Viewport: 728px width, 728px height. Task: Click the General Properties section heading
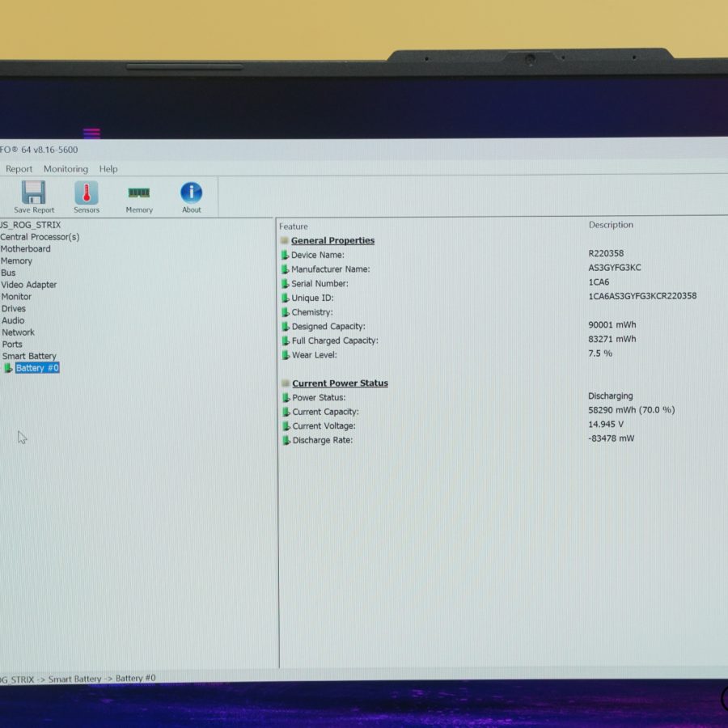point(333,240)
